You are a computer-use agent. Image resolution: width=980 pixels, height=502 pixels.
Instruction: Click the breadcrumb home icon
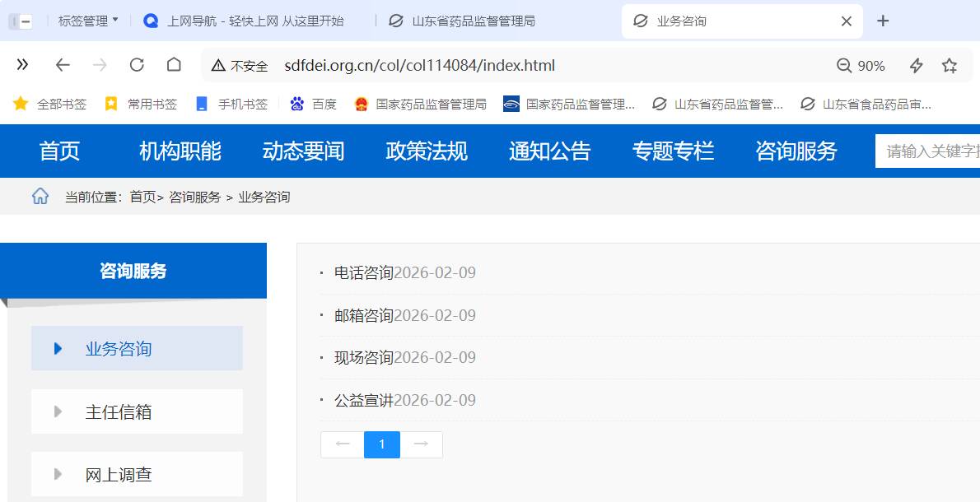coord(40,196)
